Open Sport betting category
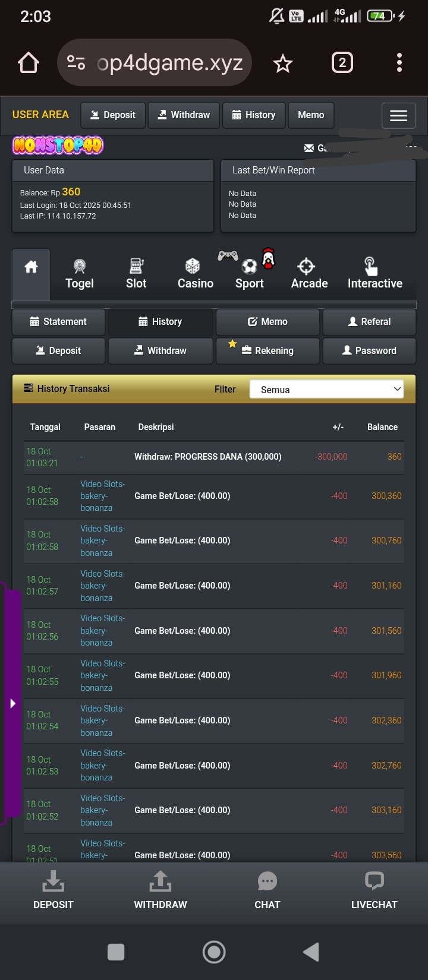Image resolution: width=428 pixels, height=980 pixels. coord(250,274)
